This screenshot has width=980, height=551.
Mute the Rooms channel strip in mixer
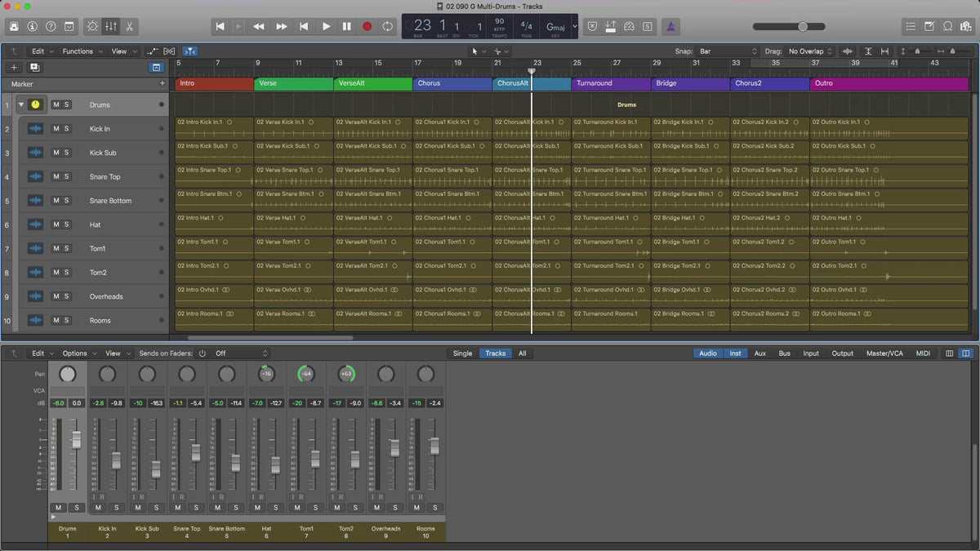click(417, 508)
